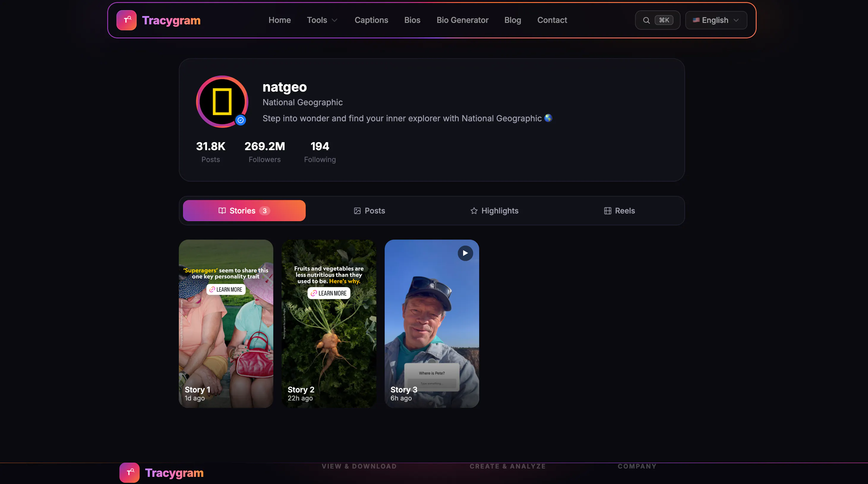Click the natgeo username heading

click(284, 87)
